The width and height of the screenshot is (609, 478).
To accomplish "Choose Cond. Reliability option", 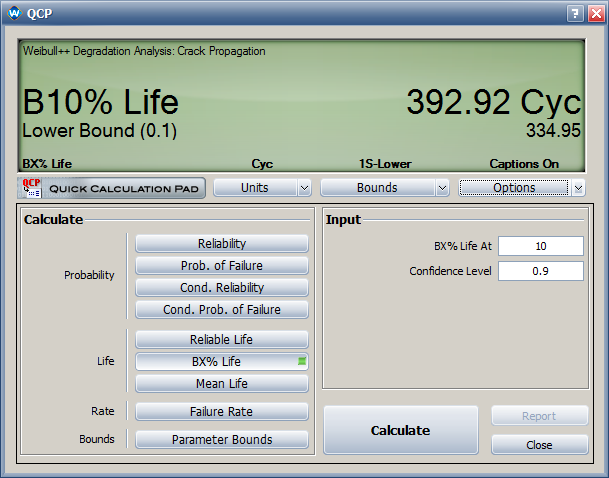I will pyautogui.click(x=222, y=288).
